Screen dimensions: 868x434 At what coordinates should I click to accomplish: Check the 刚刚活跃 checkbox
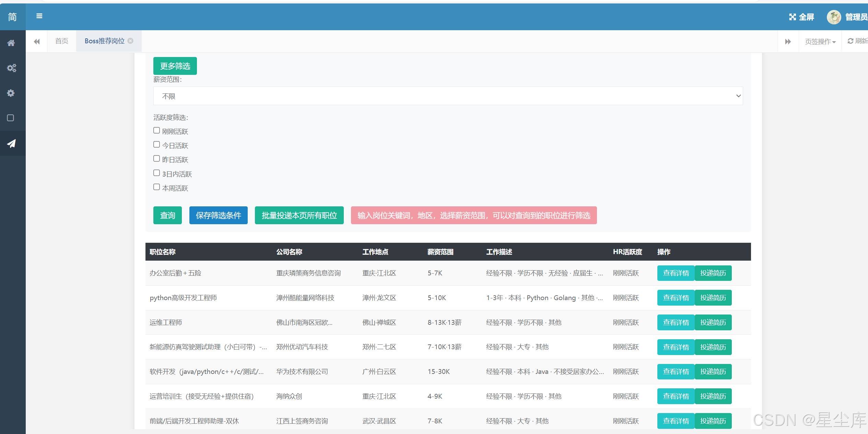(156, 130)
